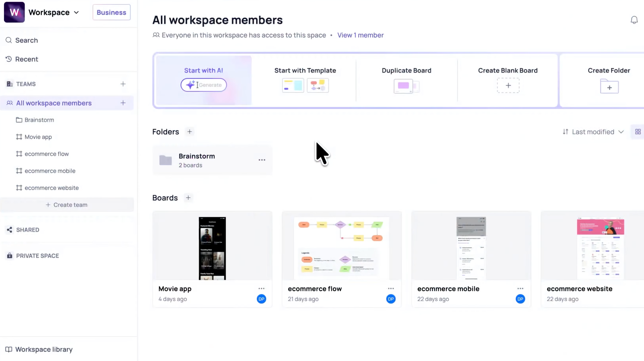Select ecommerce flow in sidebar tree
Image resolution: width=644 pixels, height=361 pixels.
coord(47,154)
